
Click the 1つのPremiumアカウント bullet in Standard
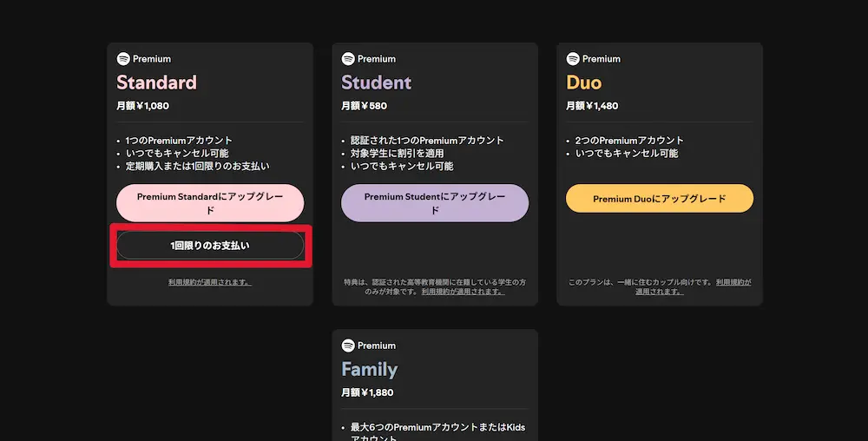179,141
